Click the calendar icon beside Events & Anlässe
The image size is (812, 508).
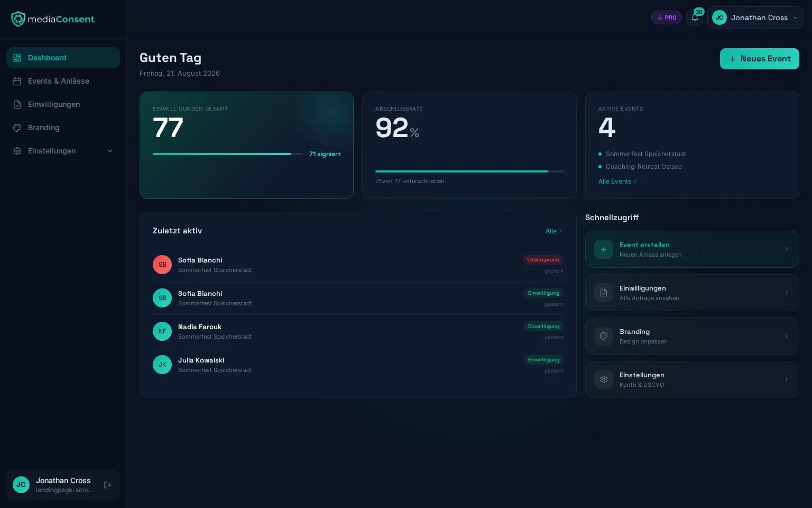tap(17, 81)
